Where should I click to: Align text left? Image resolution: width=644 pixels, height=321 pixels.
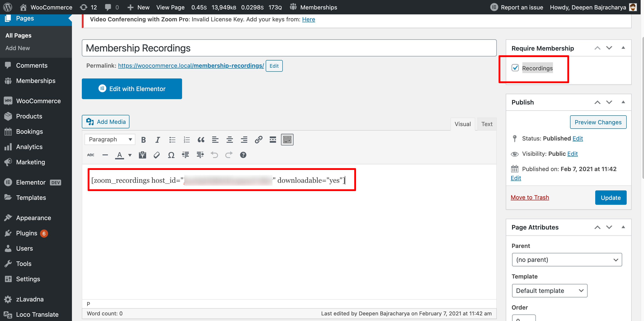pyautogui.click(x=215, y=140)
